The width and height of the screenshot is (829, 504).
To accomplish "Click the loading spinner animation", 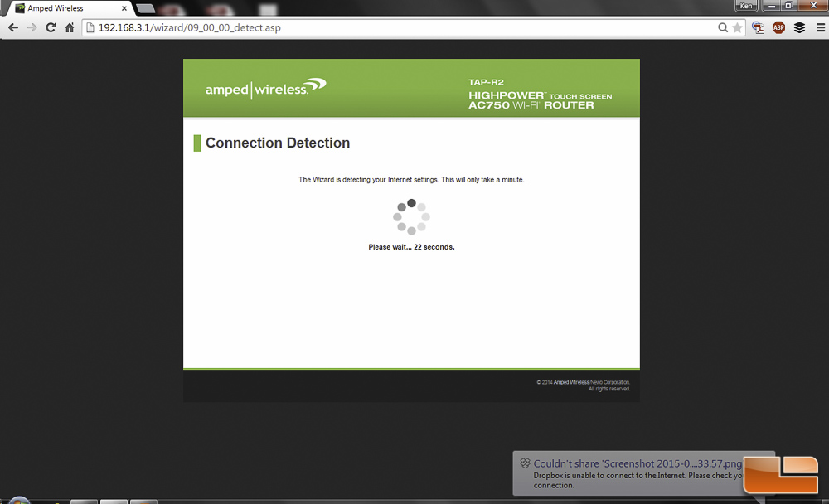I will click(x=411, y=217).
